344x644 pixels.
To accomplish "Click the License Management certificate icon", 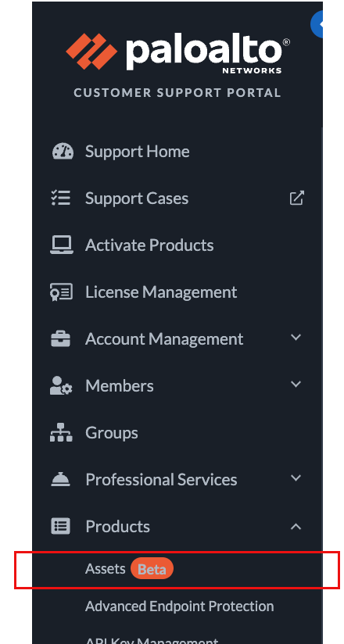I will click(x=61, y=292).
